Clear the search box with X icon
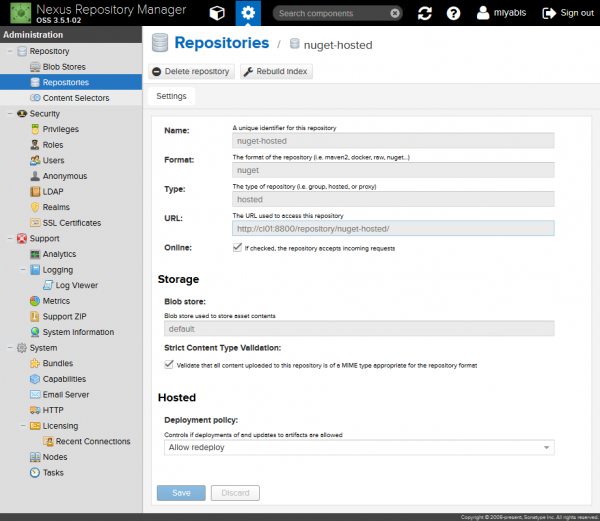This screenshot has height=521, width=600. 395,13
